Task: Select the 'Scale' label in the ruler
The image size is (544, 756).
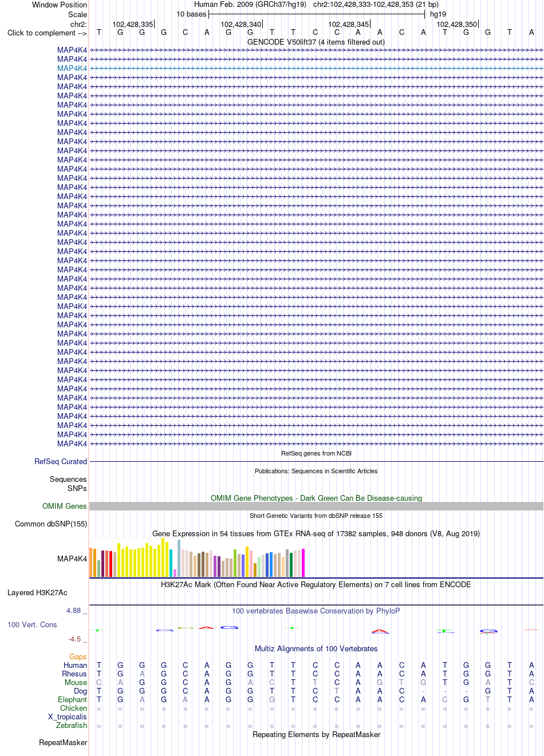Action: coord(78,14)
